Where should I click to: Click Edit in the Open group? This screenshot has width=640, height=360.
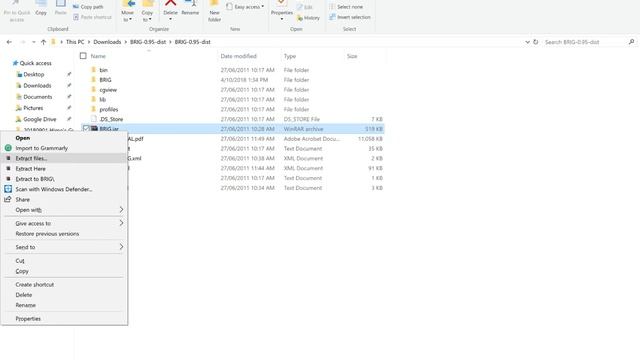coord(304,7)
